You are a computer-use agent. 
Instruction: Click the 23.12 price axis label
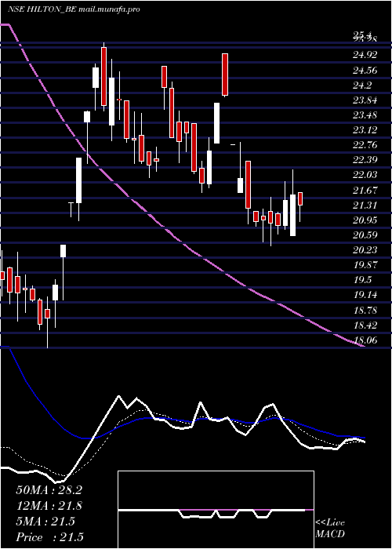365,130
